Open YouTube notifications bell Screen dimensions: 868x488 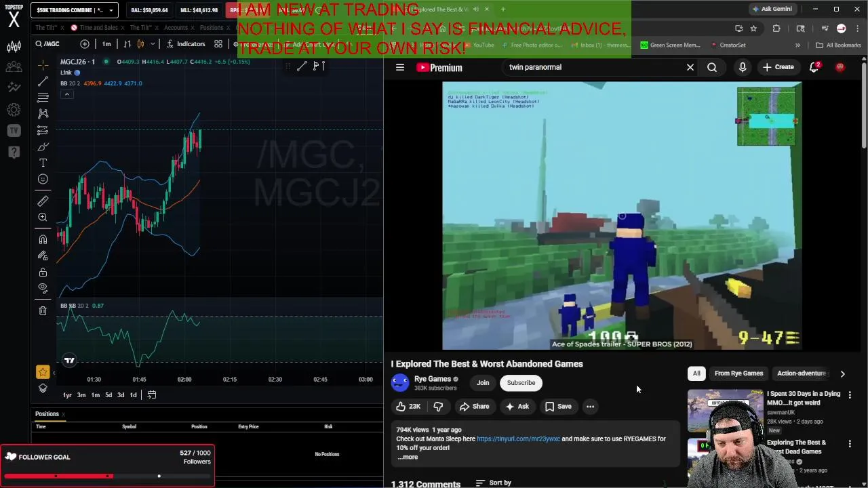click(x=814, y=67)
